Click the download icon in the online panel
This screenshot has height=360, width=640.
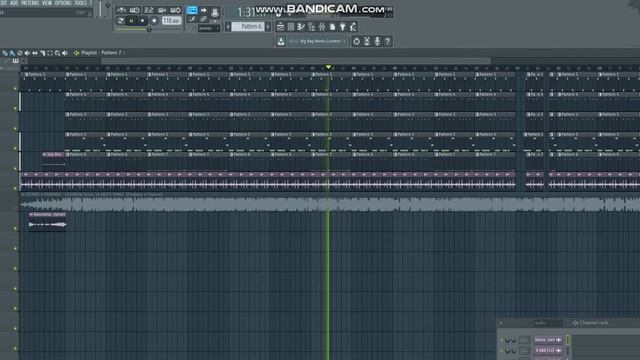[x=281, y=41]
